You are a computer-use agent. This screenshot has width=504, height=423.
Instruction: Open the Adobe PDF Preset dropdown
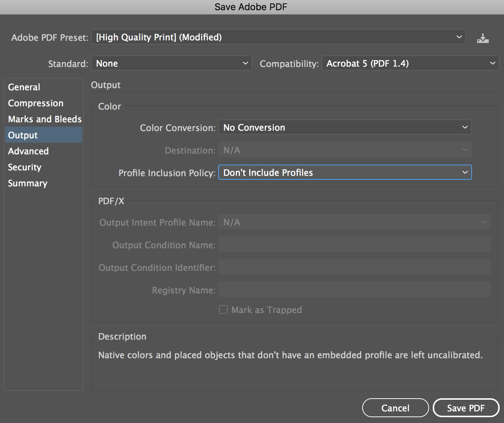(x=279, y=37)
